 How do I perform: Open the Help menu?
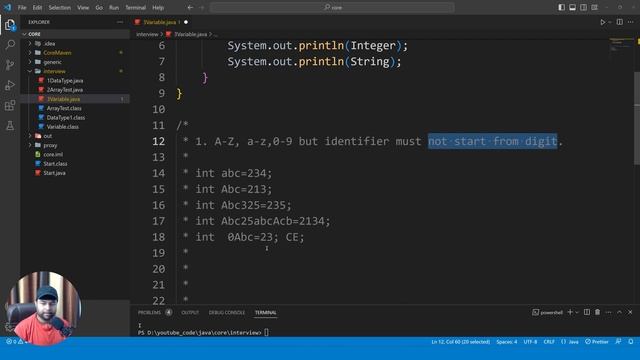158,7
